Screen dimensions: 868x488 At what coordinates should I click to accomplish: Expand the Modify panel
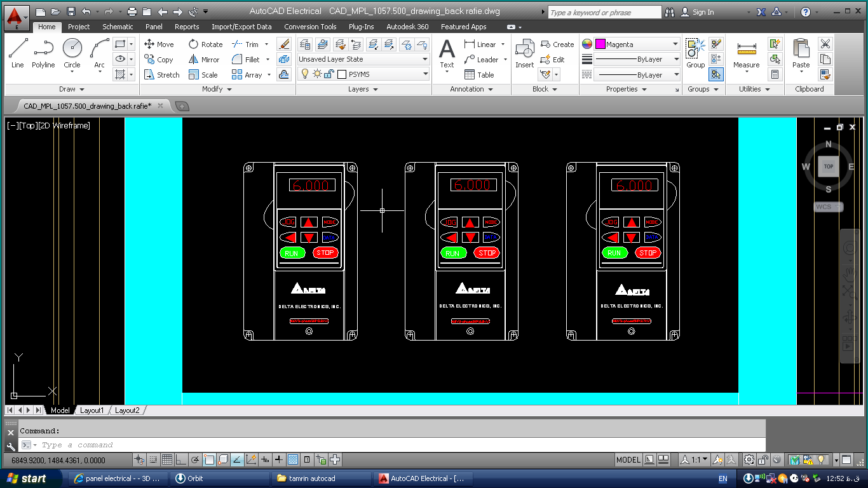tap(217, 90)
